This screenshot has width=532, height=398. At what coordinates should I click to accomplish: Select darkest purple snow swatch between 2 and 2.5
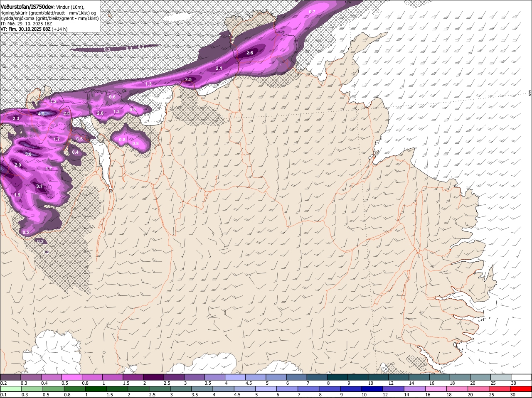pyautogui.click(x=153, y=377)
